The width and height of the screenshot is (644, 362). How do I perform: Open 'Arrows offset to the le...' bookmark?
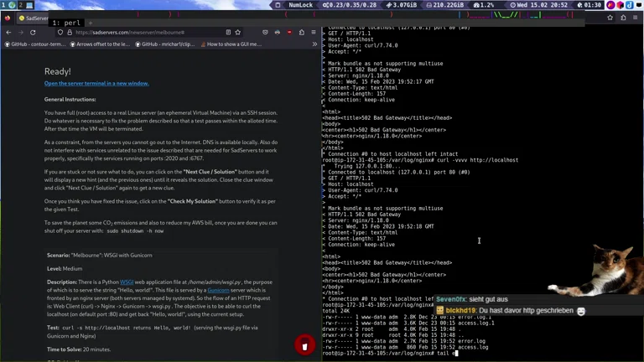click(100, 44)
